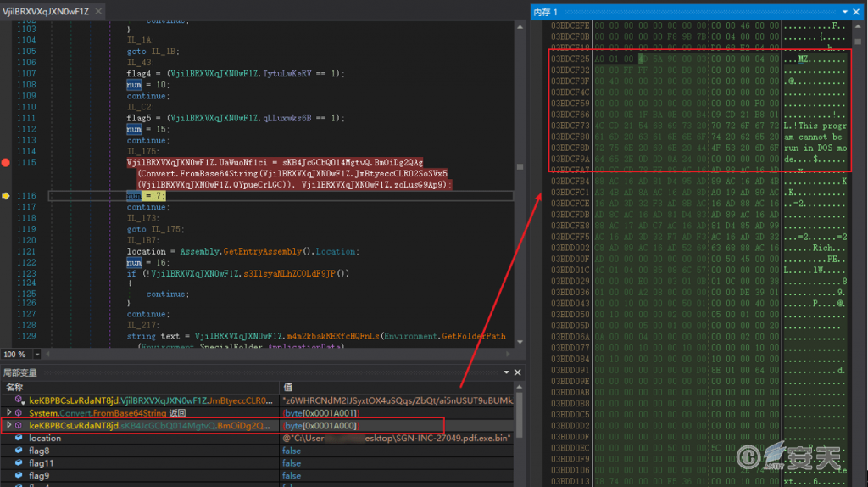868x487 pixels.
Task: Expand the System.Convert.FromBase64String return value row
Action: coord(9,412)
